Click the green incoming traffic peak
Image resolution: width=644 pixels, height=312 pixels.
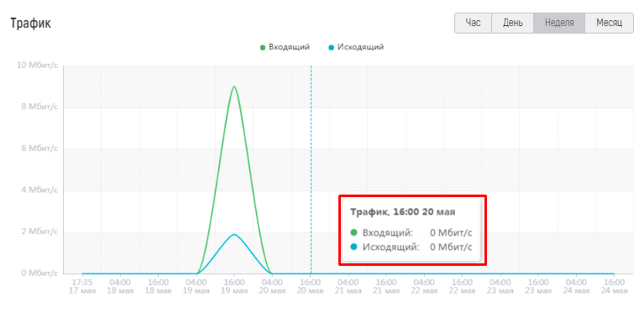pyautogui.click(x=234, y=86)
